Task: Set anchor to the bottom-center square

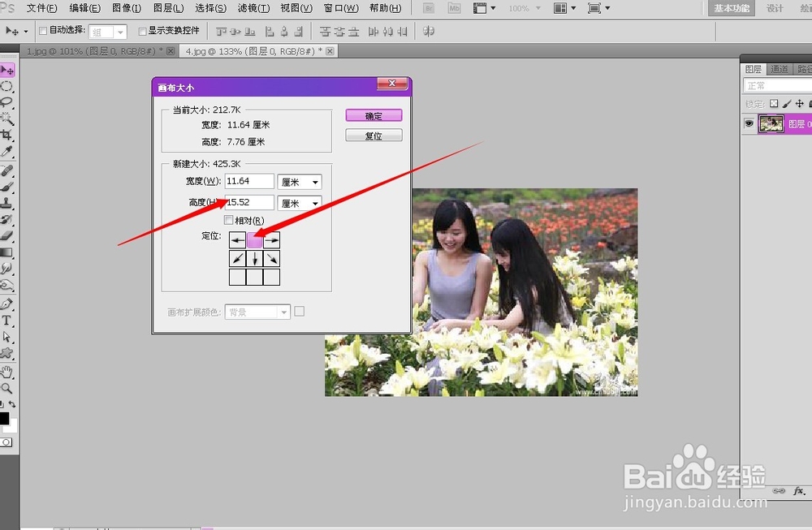Action: (x=254, y=277)
